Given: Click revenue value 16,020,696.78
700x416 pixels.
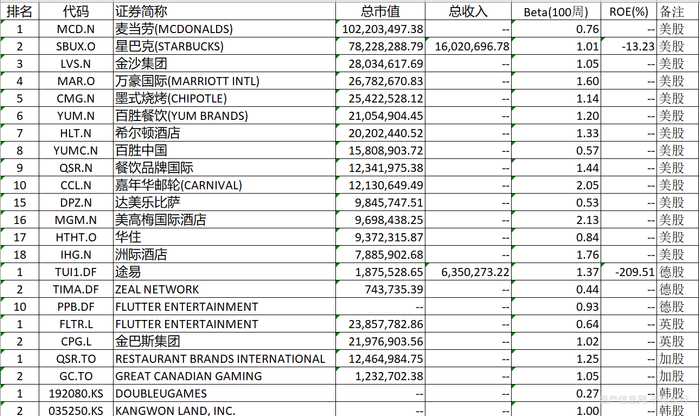Looking at the screenshot, I should [468, 46].
